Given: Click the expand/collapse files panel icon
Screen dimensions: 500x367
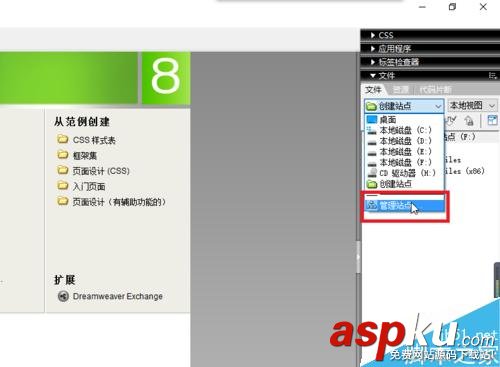Looking at the screenshot, I should coord(492,120).
